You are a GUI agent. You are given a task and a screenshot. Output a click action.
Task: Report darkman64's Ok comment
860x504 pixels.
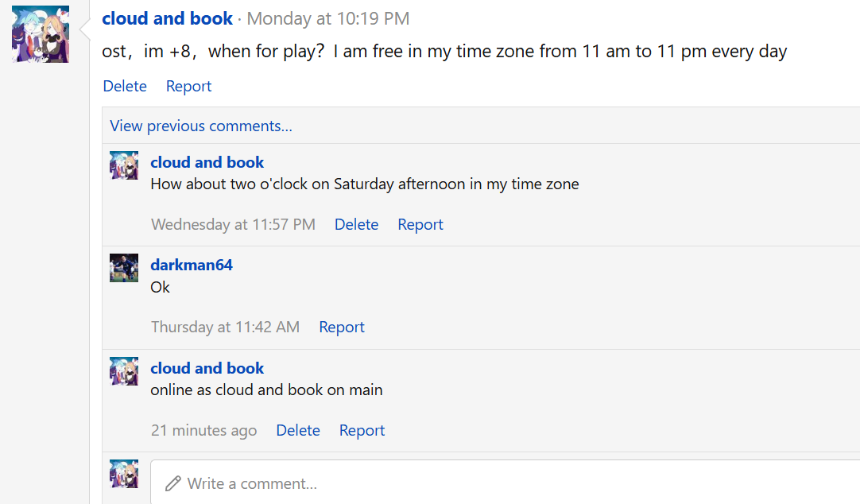tap(342, 327)
